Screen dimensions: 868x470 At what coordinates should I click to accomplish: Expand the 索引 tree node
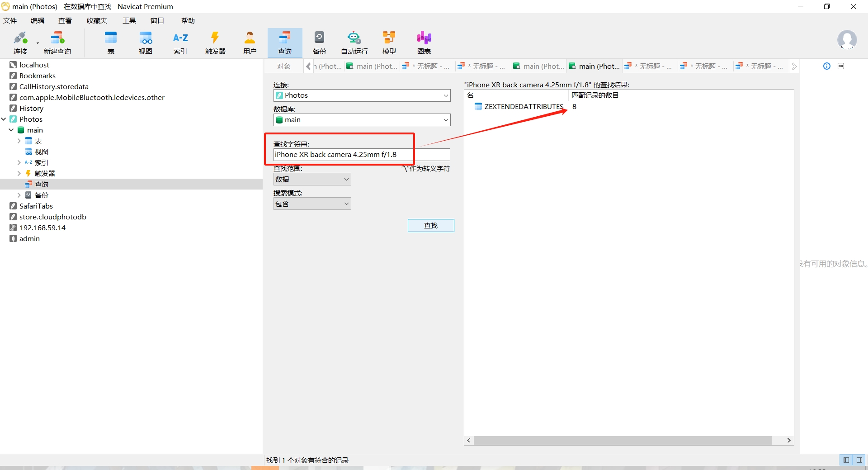[x=19, y=162]
